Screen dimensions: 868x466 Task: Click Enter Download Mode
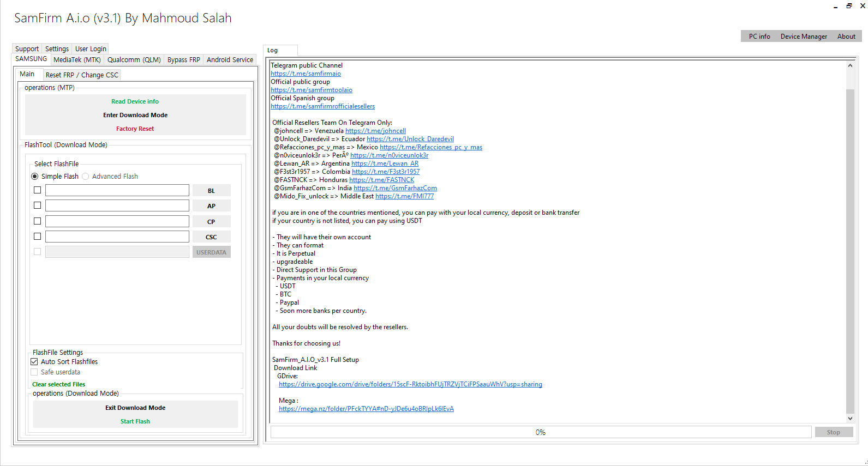[135, 115]
